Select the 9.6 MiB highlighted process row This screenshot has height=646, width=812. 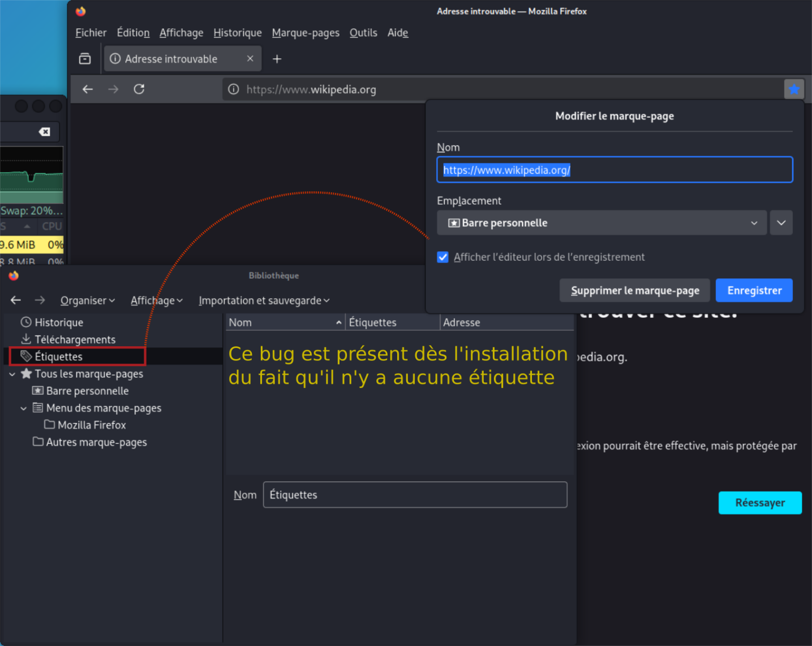point(32,245)
